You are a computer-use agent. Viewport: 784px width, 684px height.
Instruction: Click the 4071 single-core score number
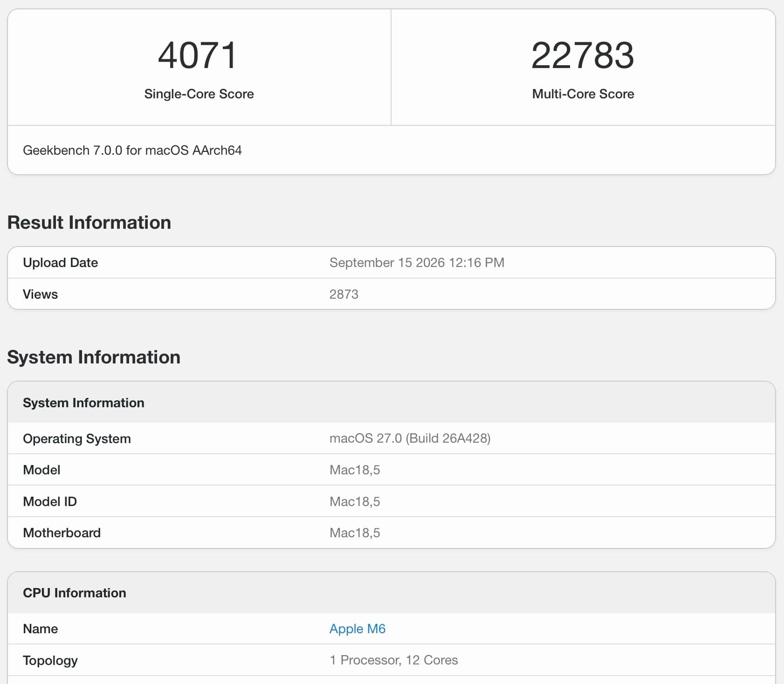(x=198, y=55)
